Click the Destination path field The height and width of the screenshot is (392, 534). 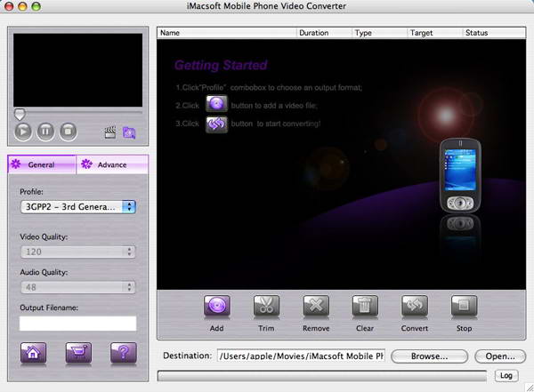301,356
